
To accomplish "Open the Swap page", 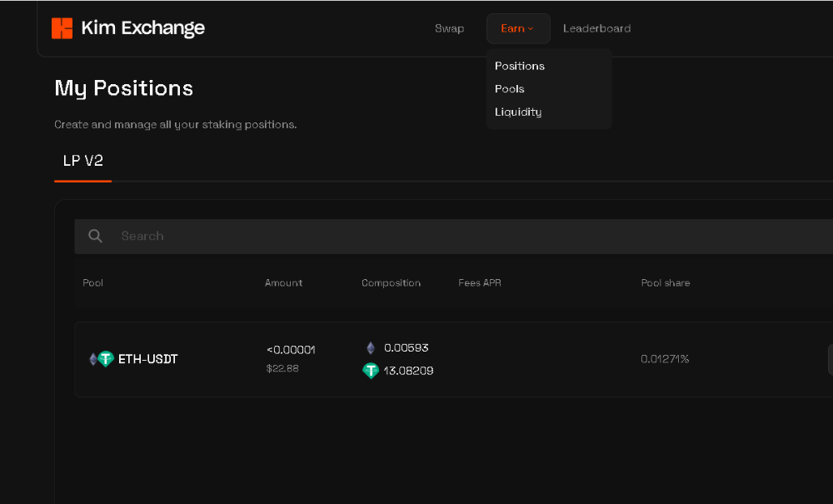I will pyautogui.click(x=449, y=28).
